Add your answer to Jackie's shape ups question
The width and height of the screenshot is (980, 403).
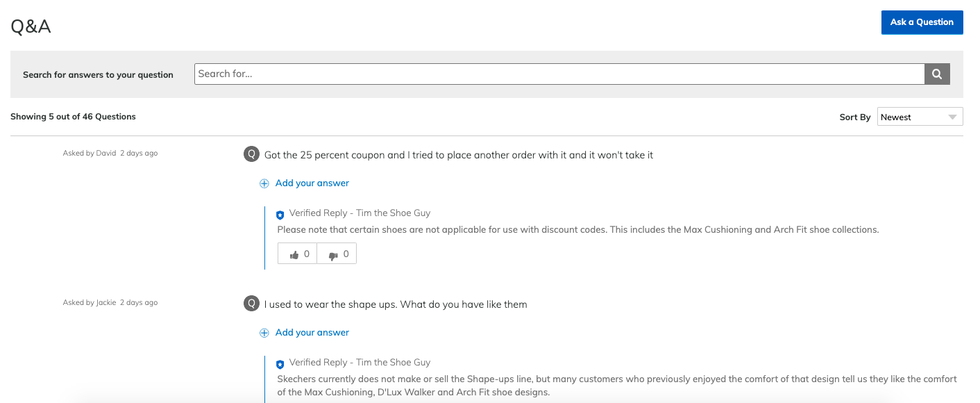coord(312,333)
